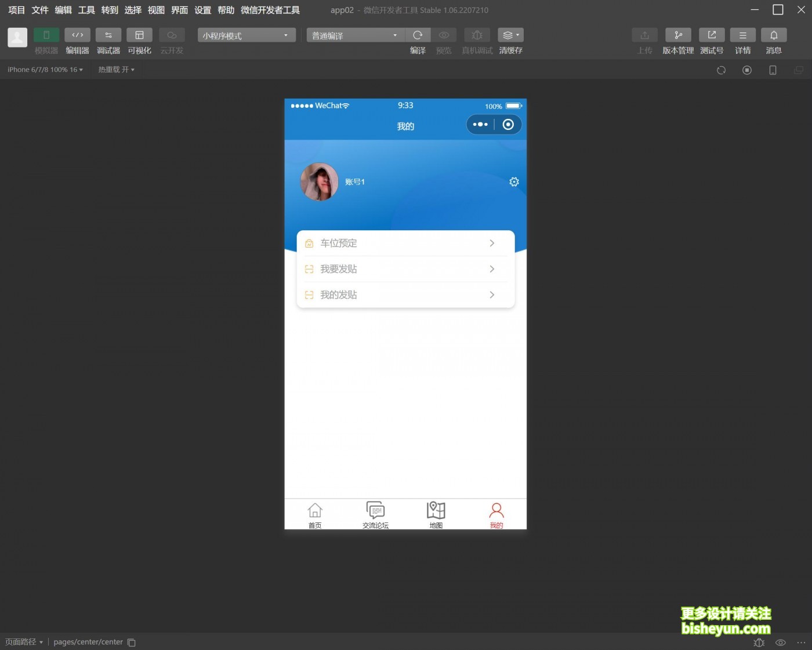812x650 pixels.
Task: Open the visualization panel icon
Action: pyautogui.click(x=139, y=35)
